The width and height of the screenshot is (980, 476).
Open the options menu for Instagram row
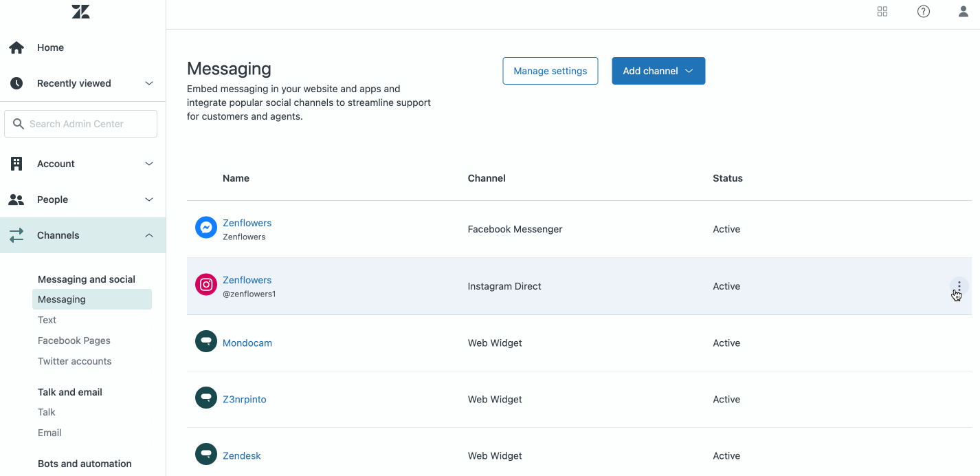point(959,286)
